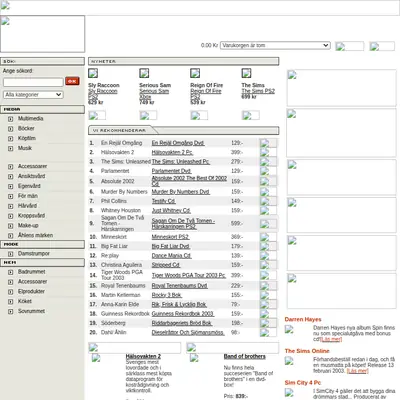The width and height of the screenshot is (400, 400).
Task: Open the Tiger Woods PGA Tour 2003 Pc link
Action: (x=189, y=275)
